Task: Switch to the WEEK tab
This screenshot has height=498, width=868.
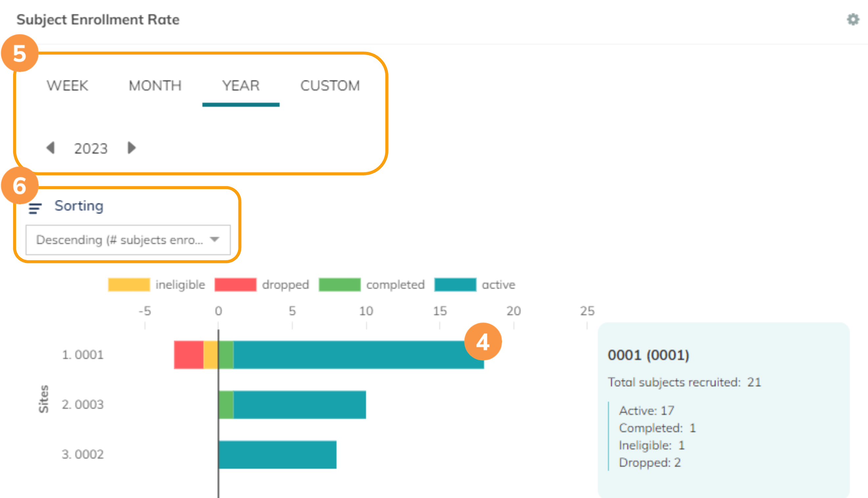Action: pyautogui.click(x=67, y=86)
